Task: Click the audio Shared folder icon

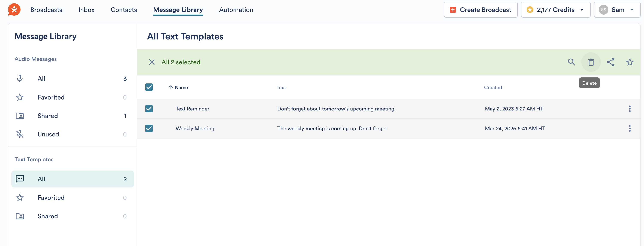Action: coord(20,116)
